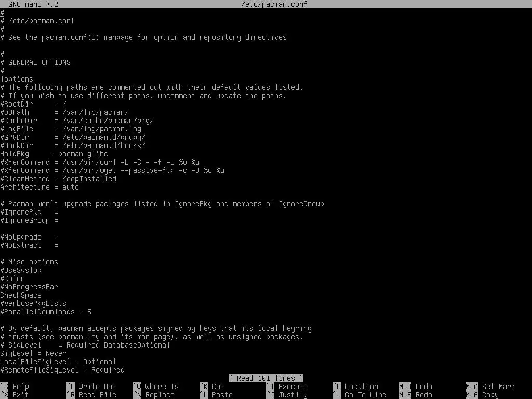Place cursor on the [options] section header

(x=18, y=79)
